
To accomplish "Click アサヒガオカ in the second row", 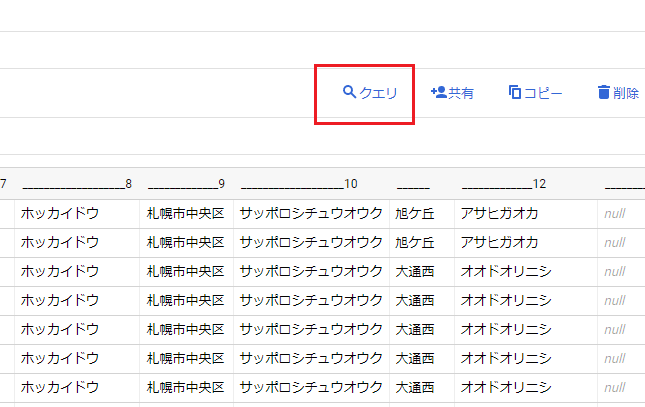I will pos(500,242).
